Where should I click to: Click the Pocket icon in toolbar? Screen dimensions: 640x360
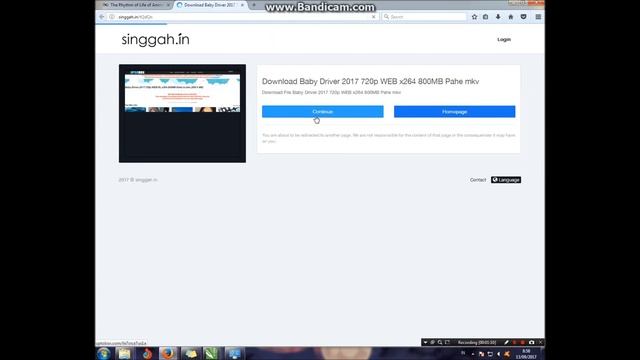(523, 17)
